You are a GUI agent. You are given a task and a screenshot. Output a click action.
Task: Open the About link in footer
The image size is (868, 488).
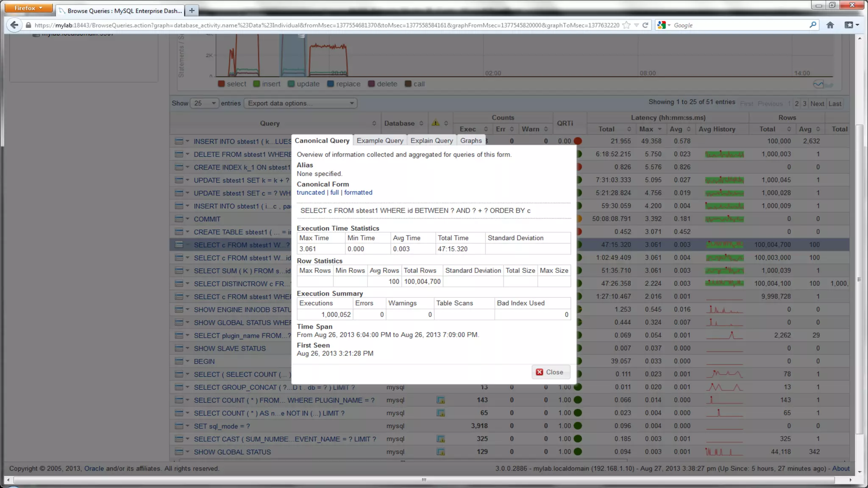[x=841, y=469]
